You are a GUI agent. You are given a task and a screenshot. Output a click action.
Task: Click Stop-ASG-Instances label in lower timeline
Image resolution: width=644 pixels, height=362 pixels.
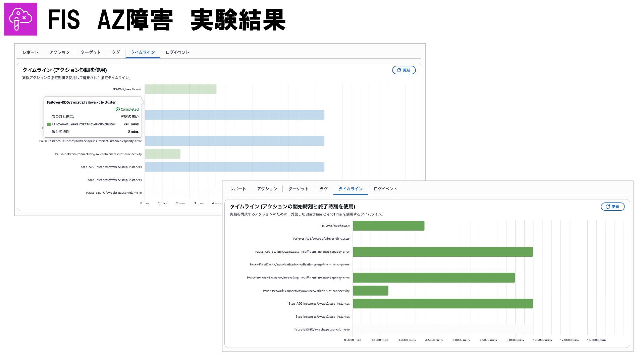coord(319,304)
